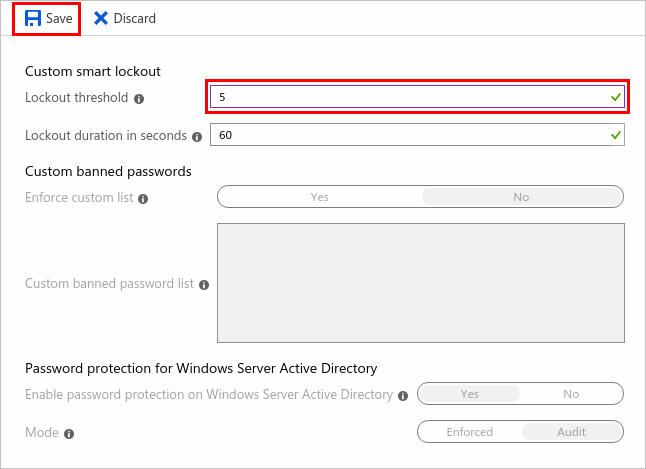Image resolution: width=646 pixels, height=469 pixels.
Task: Click the "Enforce custom list" label
Action: point(79,197)
